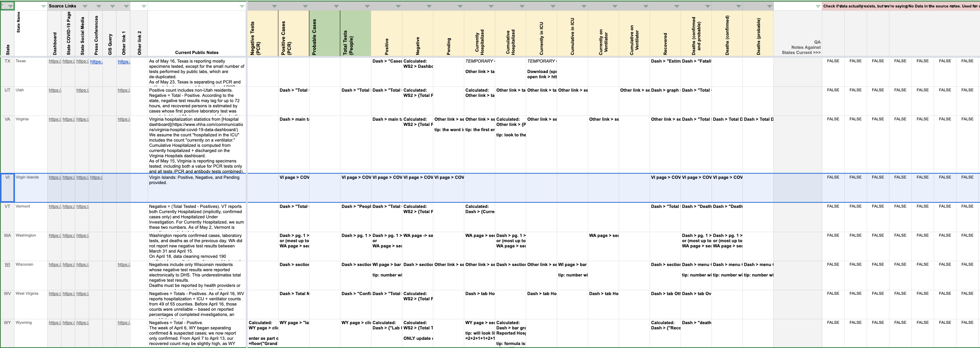Image resolution: width=980 pixels, height=348 pixels.
Task: Select the Virginia state name cell
Action: pyautogui.click(x=31, y=145)
